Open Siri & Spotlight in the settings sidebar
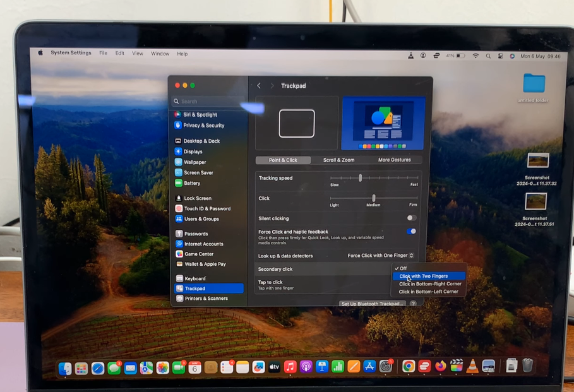Viewport: 574px width, 392px height. [x=200, y=114]
